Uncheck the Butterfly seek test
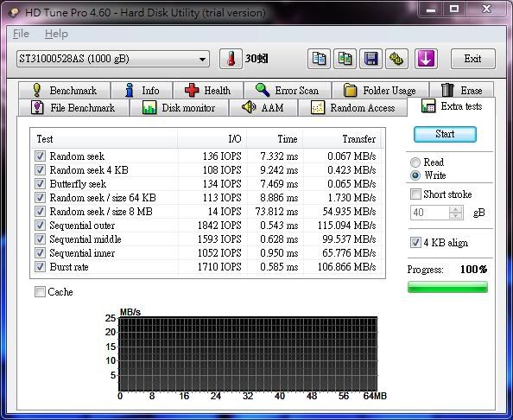Viewport: 513px width, 420px height. [x=40, y=184]
